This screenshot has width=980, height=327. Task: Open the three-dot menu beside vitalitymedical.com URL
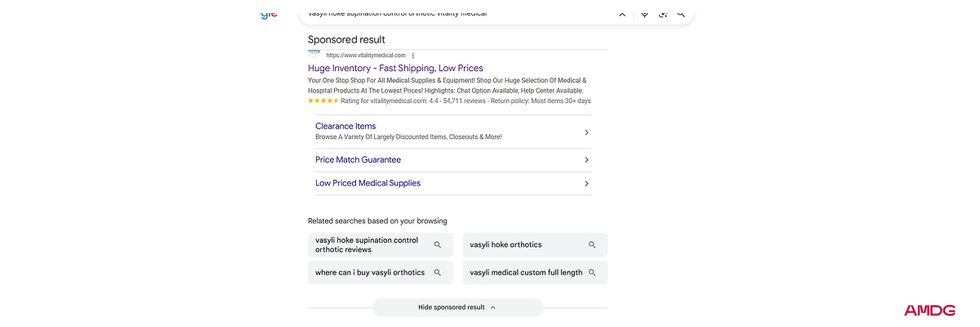pyautogui.click(x=413, y=56)
